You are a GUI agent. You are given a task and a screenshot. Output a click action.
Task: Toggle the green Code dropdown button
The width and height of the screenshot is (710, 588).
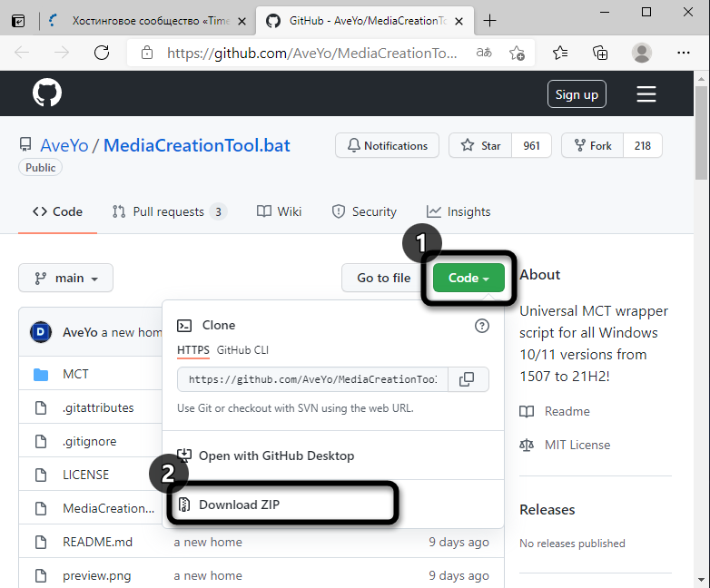point(468,278)
